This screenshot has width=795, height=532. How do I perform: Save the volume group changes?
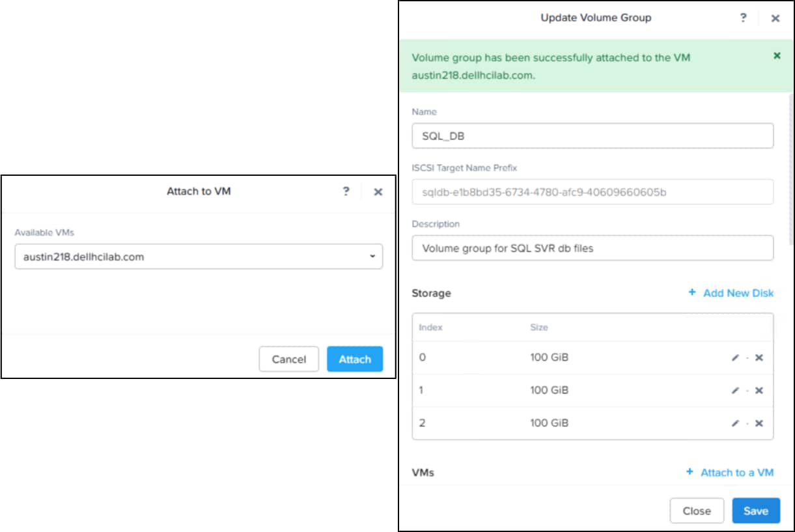tap(756, 511)
